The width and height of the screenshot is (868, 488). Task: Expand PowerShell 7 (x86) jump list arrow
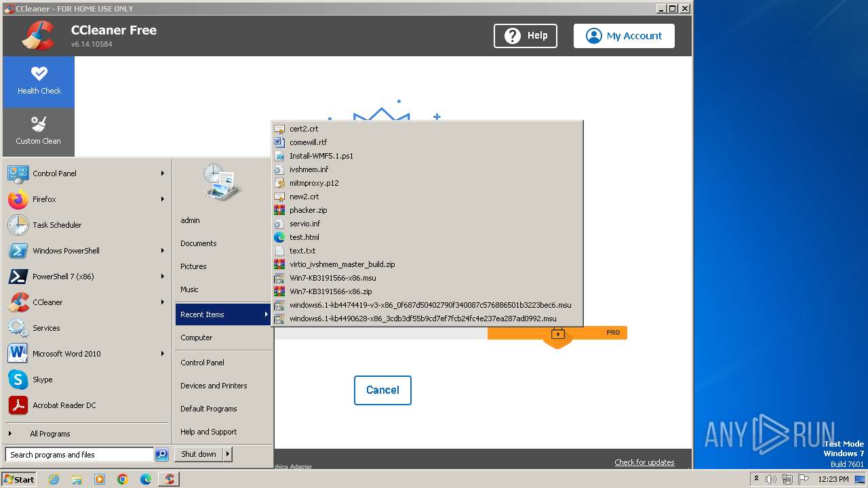click(163, 277)
